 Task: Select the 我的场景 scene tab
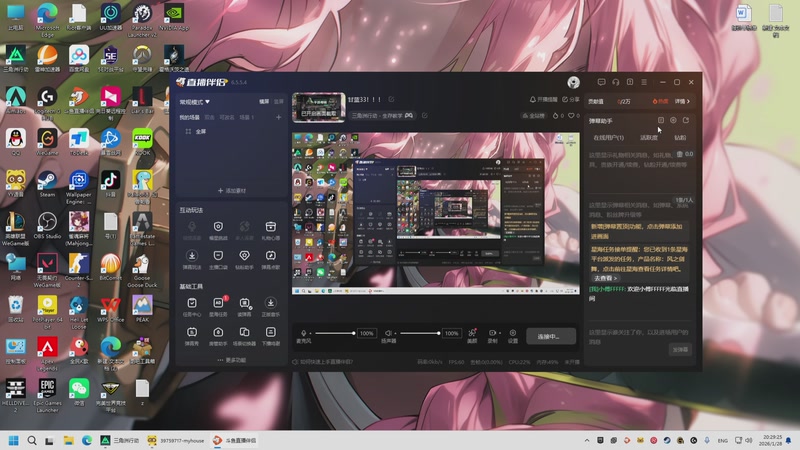tap(189, 117)
